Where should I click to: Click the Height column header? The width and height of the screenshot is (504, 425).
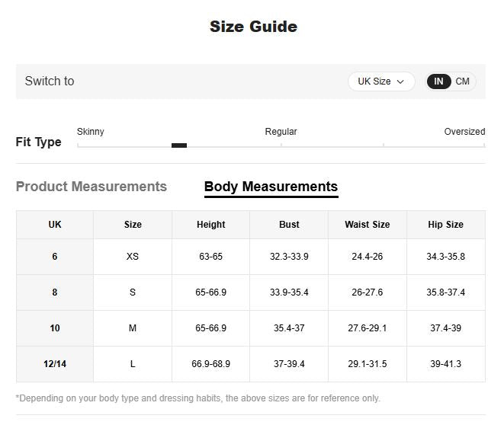pyautogui.click(x=210, y=225)
